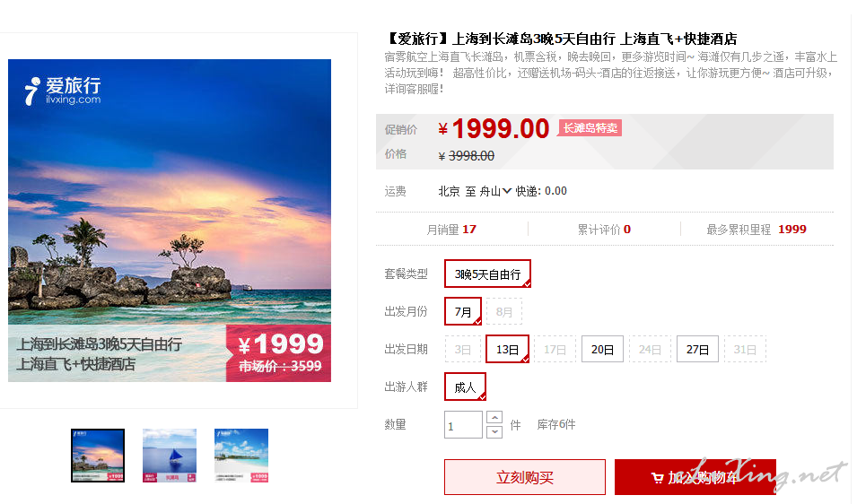
Task: Increase quantity with the up arrow
Action: pos(494,418)
